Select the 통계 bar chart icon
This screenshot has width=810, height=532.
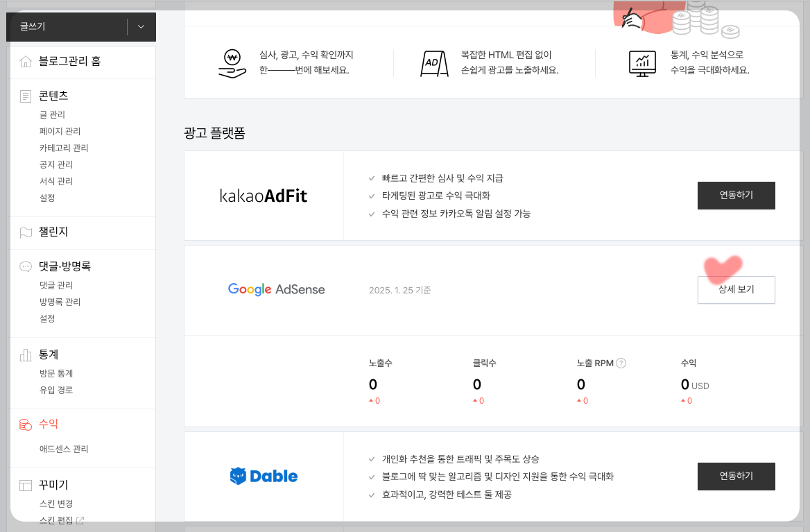click(24, 354)
